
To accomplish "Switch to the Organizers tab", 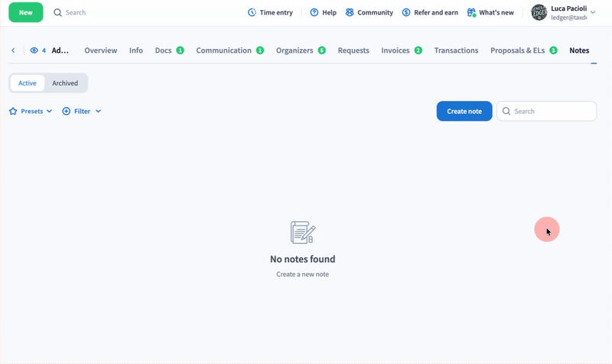I will pyautogui.click(x=295, y=50).
